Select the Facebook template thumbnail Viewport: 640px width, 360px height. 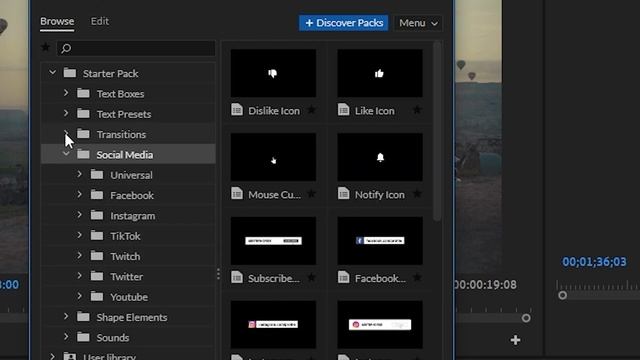coord(380,241)
